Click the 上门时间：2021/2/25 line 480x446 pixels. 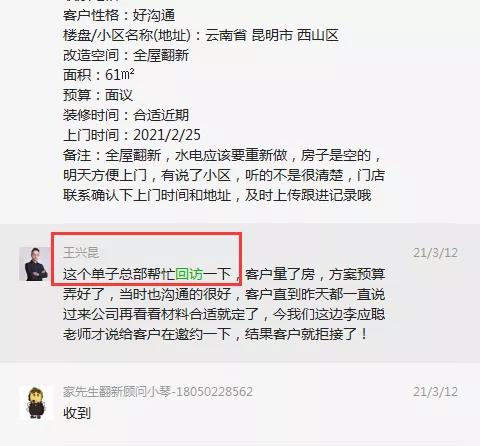pos(132,135)
